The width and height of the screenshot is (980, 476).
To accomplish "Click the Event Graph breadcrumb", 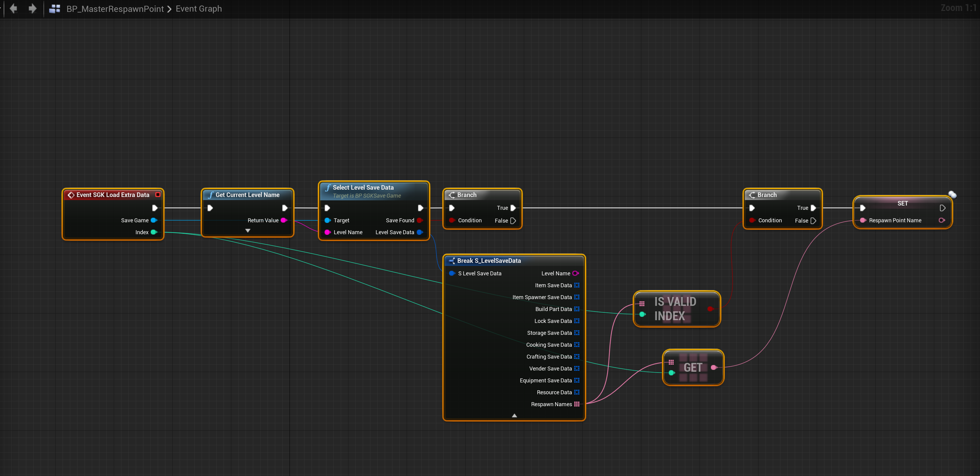I will click(199, 8).
